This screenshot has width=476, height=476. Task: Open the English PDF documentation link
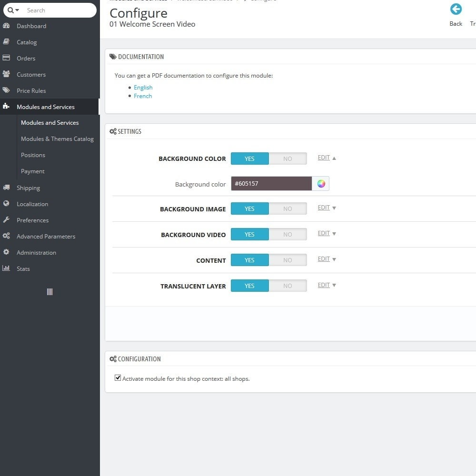[143, 88]
